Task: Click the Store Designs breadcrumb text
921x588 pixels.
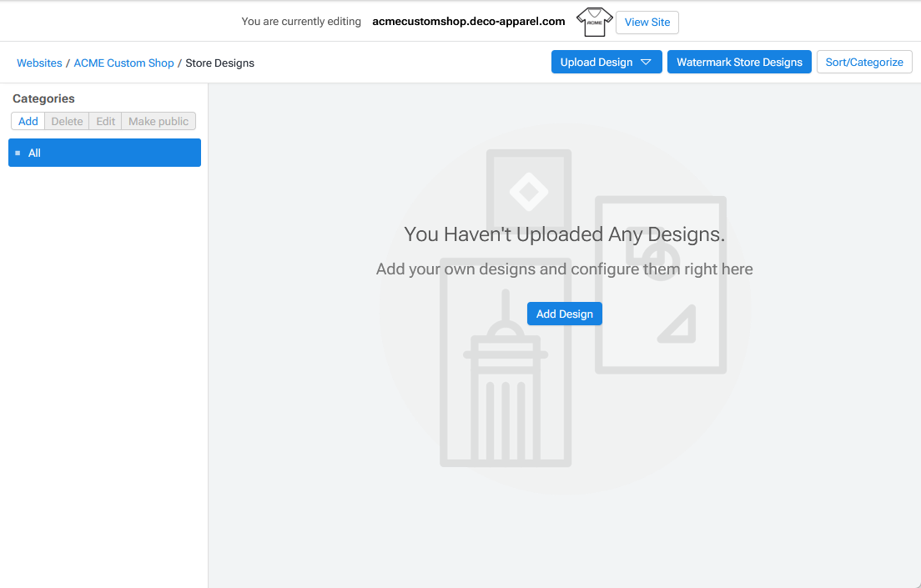Action: pos(219,63)
